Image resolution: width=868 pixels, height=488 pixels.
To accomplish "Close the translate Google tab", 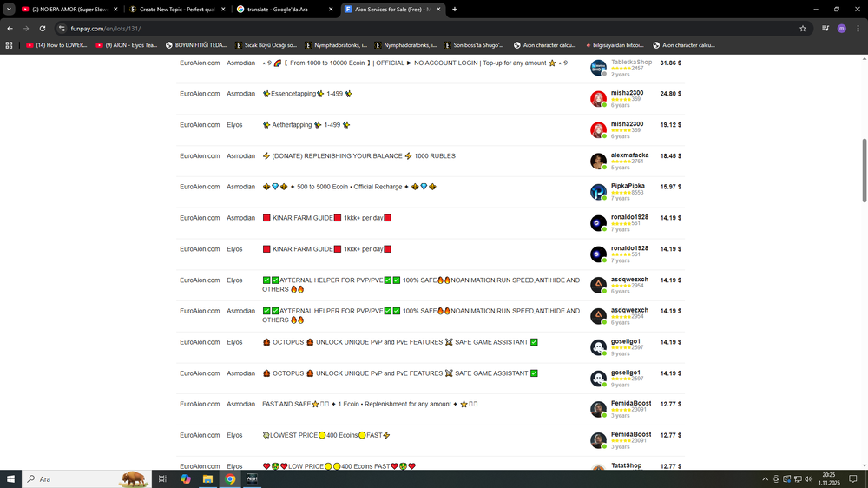I will pyautogui.click(x=331, y=9).
